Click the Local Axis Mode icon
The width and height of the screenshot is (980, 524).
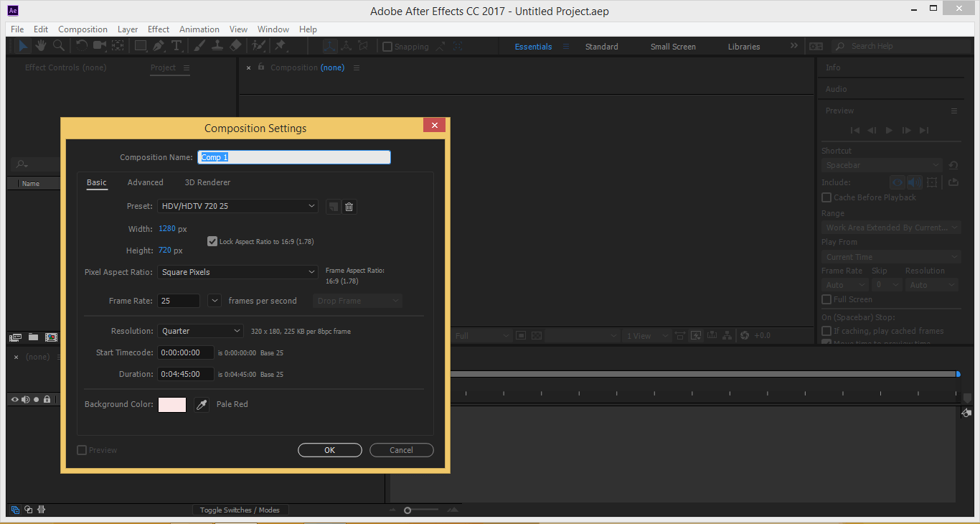coord(329,46)
